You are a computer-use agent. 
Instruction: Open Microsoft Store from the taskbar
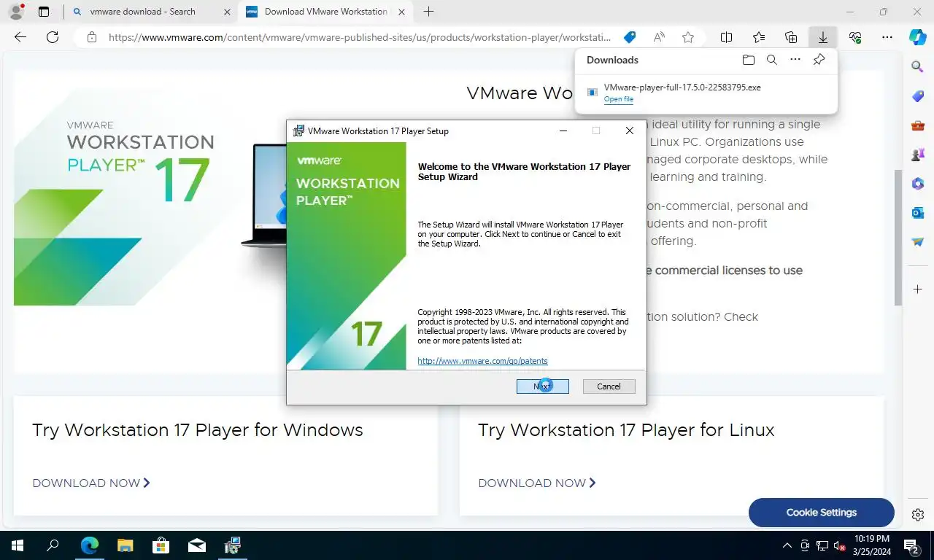coord(161,545)
